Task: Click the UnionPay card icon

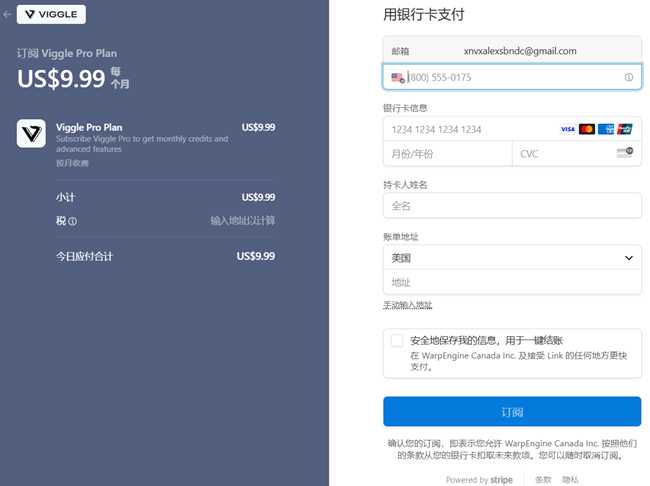Action: tap(625, 129)
